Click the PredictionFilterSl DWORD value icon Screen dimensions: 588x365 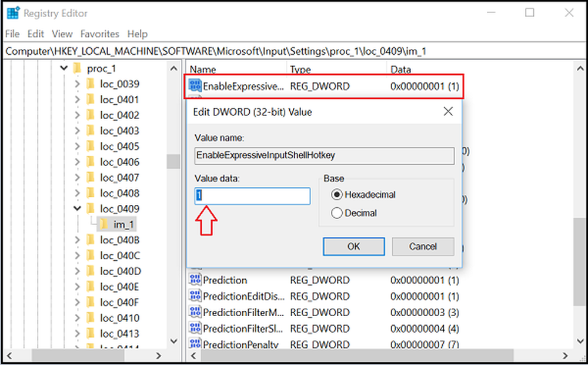(195, 328)
